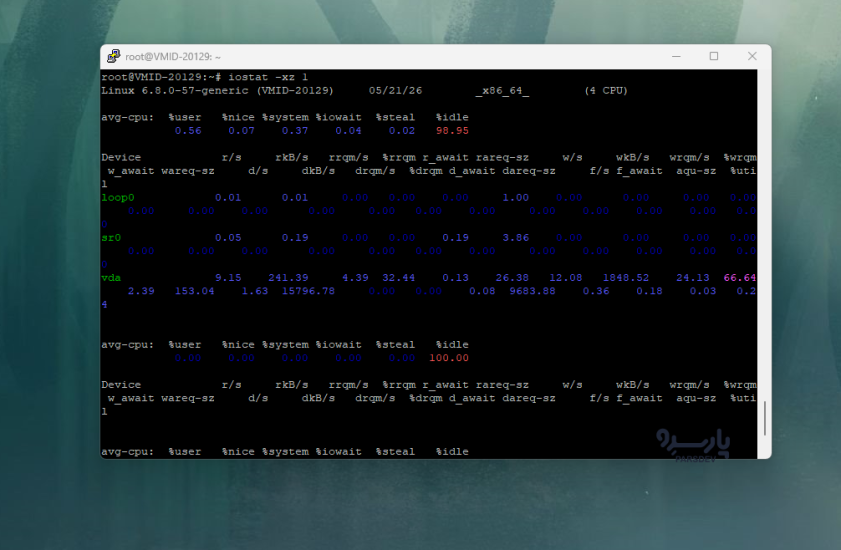Viewport: 841px width, 550px height.
Task: Click the second report idle value 100.00
Action: [449, 358]
